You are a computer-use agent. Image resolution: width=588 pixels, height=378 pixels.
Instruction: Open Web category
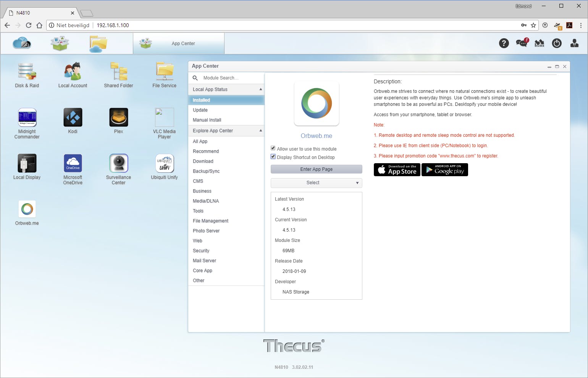click(x=226, y=241)
